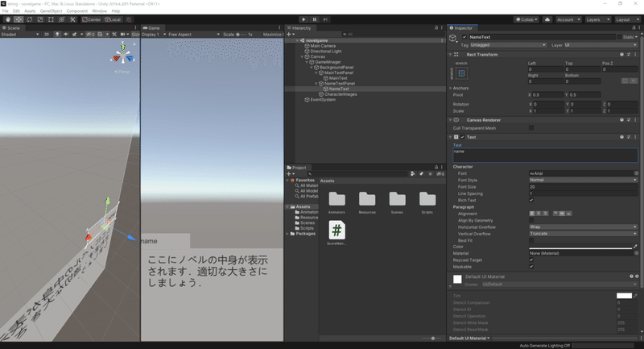This screenshot has width=644, height=349.
Task: Open custom editor tools icon
Action: (x=72, y=19)
